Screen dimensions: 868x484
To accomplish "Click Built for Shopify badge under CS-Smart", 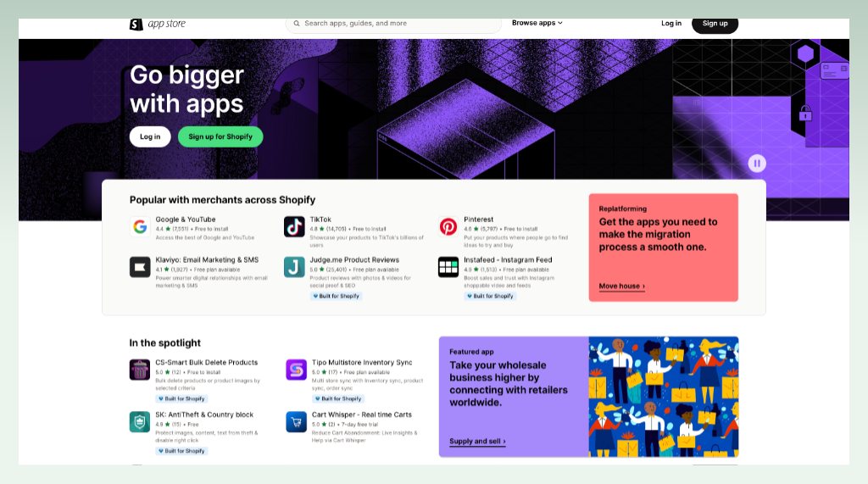I will (x=181, y=398).
